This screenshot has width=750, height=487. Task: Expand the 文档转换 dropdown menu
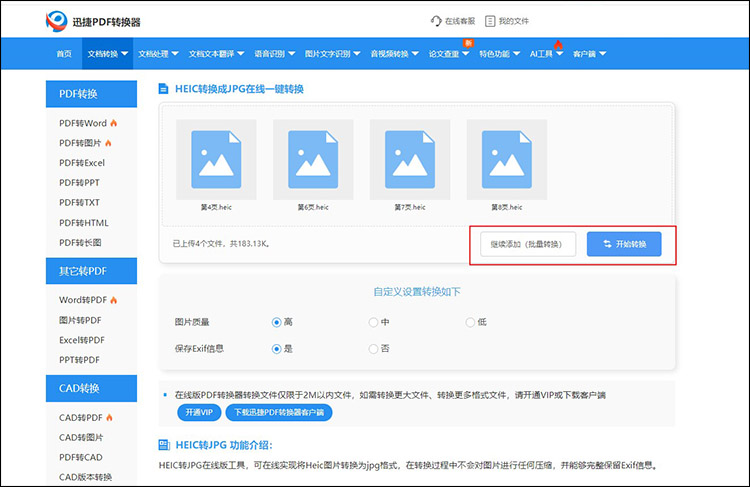coord(108,54)
